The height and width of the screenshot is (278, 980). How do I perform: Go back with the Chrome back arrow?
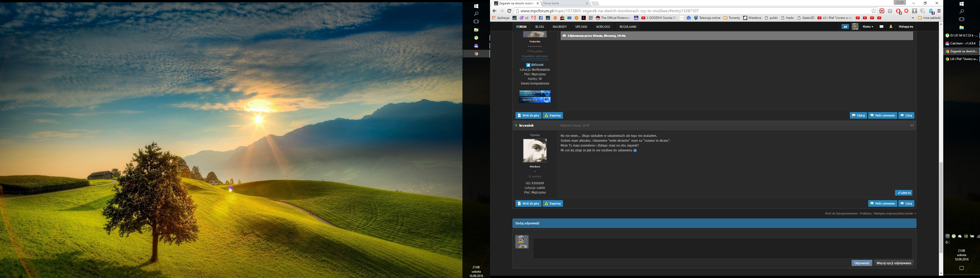tap(494, 11)
